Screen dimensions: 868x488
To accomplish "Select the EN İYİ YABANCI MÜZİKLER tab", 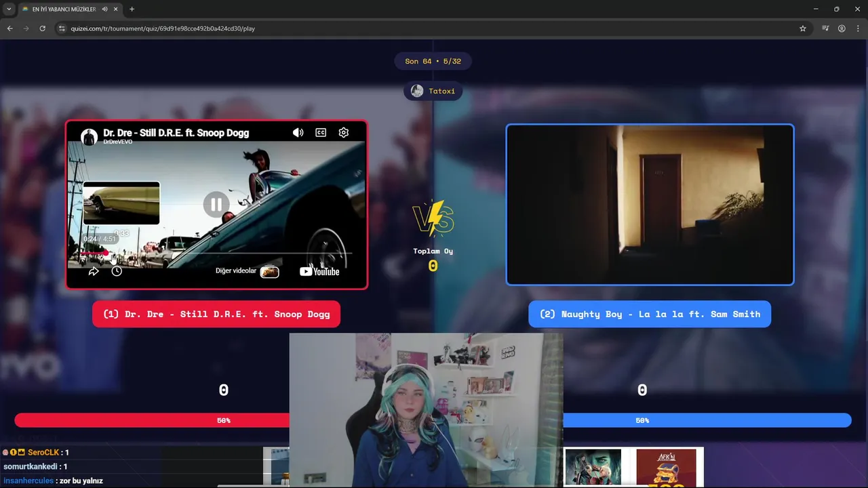I will coord(63,9).
